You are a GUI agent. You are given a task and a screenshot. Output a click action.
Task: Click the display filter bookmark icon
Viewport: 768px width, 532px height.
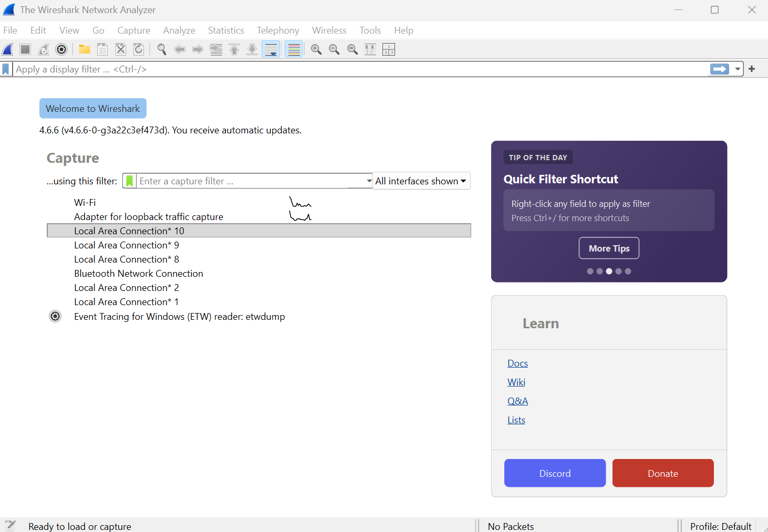click(x=6, y=69)
